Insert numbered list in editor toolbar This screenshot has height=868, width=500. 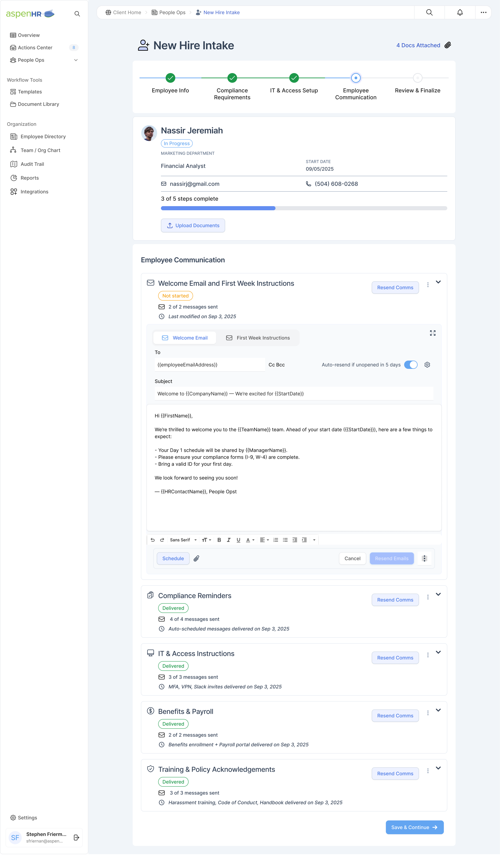coord(275,540)
